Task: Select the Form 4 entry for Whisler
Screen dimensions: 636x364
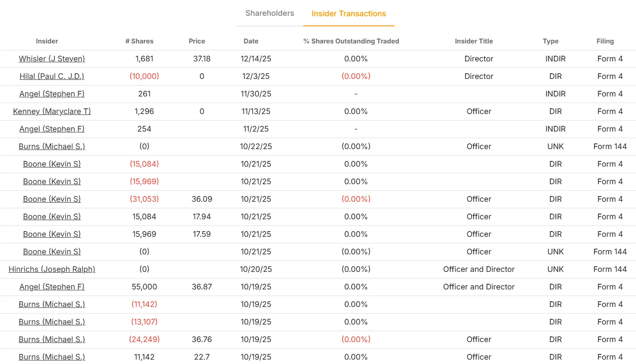Action: pyautogui.click(x=610, y=59)
